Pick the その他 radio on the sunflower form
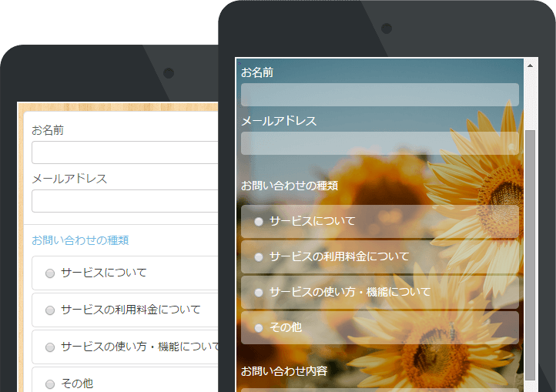This screenshot has height=392, width=556. tap(259, 328)
